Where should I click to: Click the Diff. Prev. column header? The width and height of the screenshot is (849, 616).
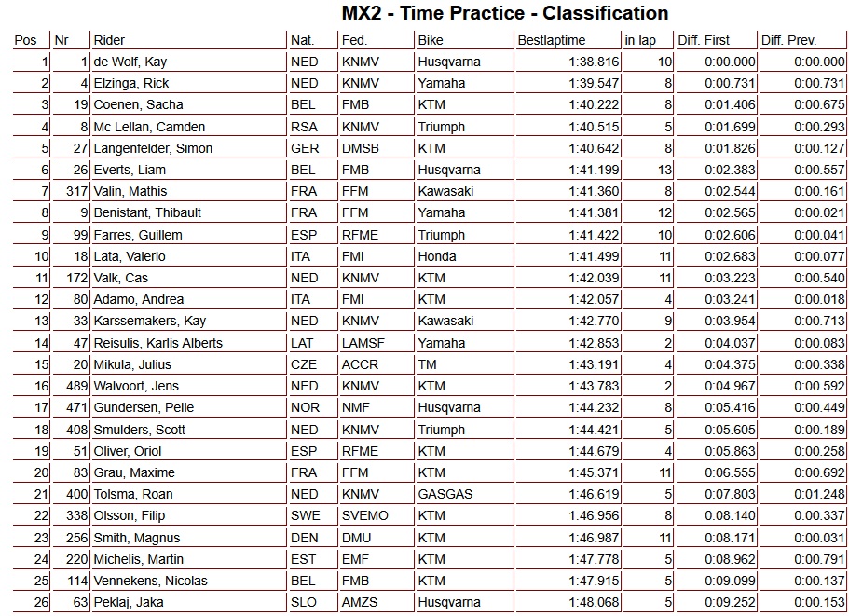click(788, 40)
